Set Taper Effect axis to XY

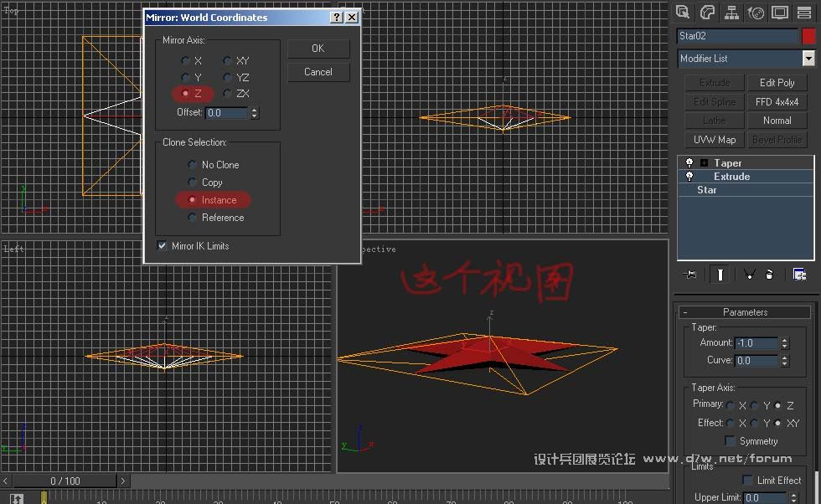coord(778,423)
